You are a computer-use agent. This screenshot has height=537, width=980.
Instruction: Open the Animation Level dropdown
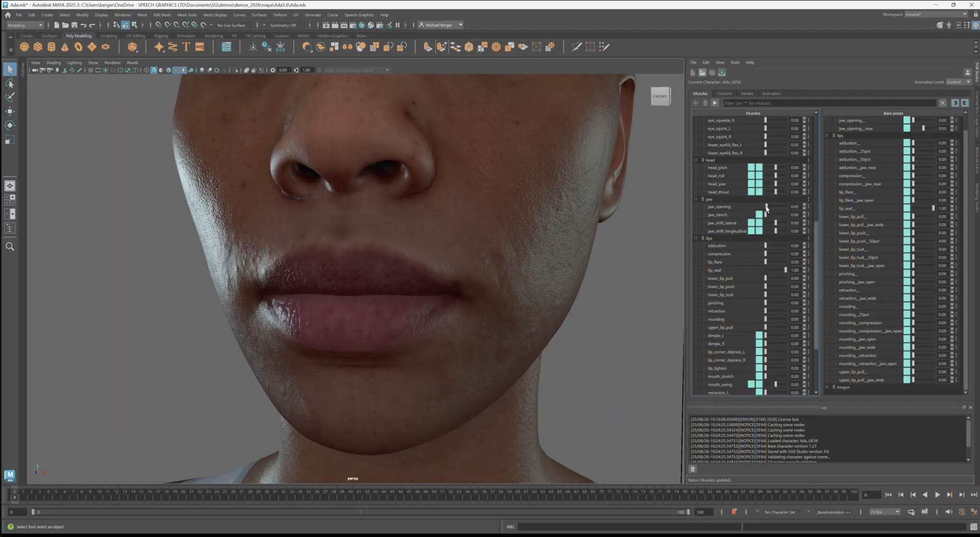point(958,82)
